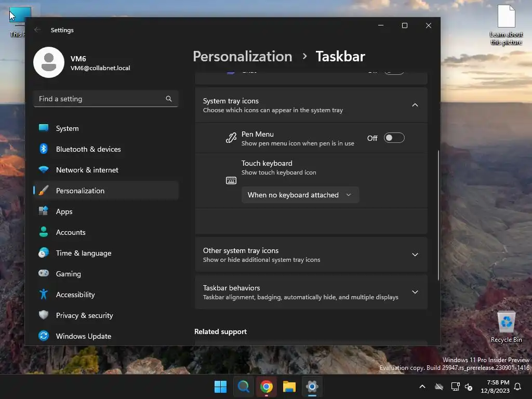532x399 pixels.
Task: Go to Bluetooth & devices settings
Action: pyautogui.click(x=106, y=149)
